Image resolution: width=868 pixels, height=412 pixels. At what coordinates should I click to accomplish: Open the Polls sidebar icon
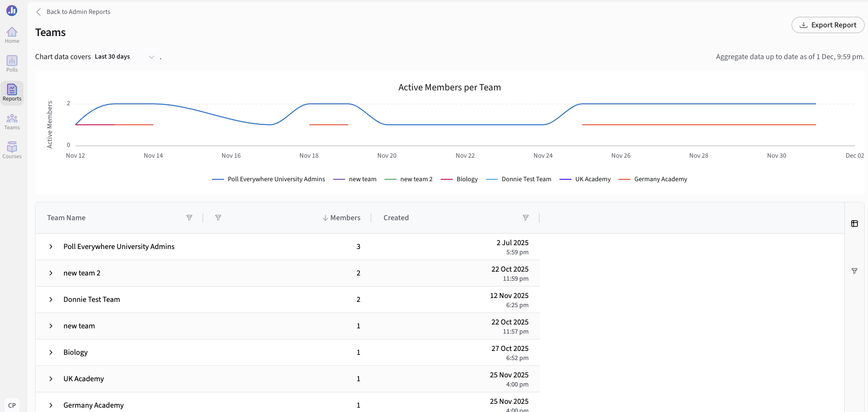click(x=12, y=64)
